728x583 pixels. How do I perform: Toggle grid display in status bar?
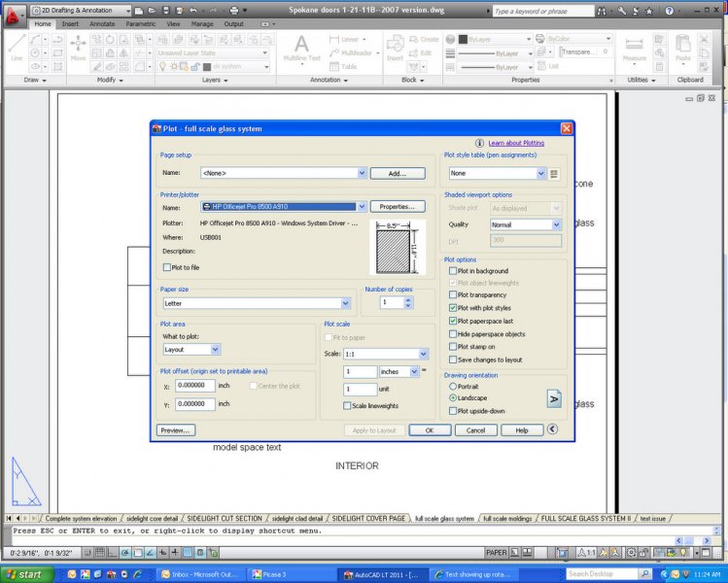point(100,552)
